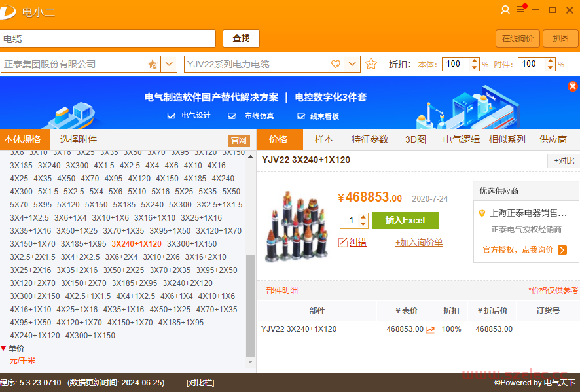
Task: Increase the 附件 discount value
Action: 551,61
